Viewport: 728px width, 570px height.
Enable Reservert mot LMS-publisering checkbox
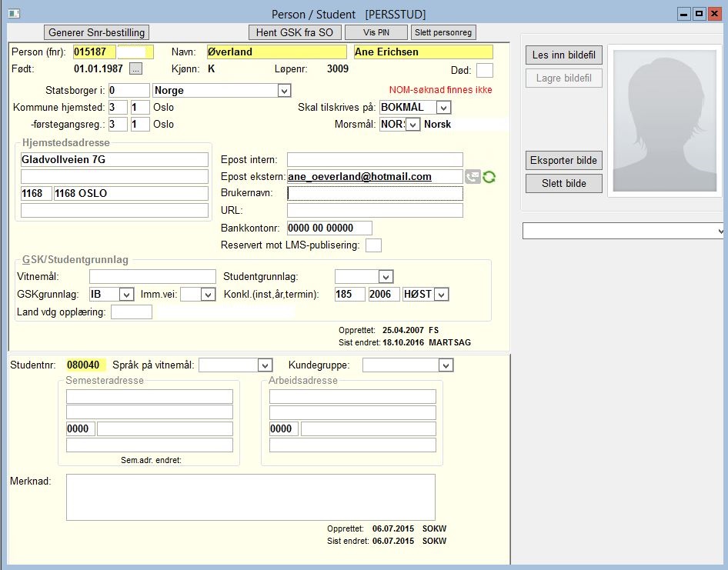[373, 245]
